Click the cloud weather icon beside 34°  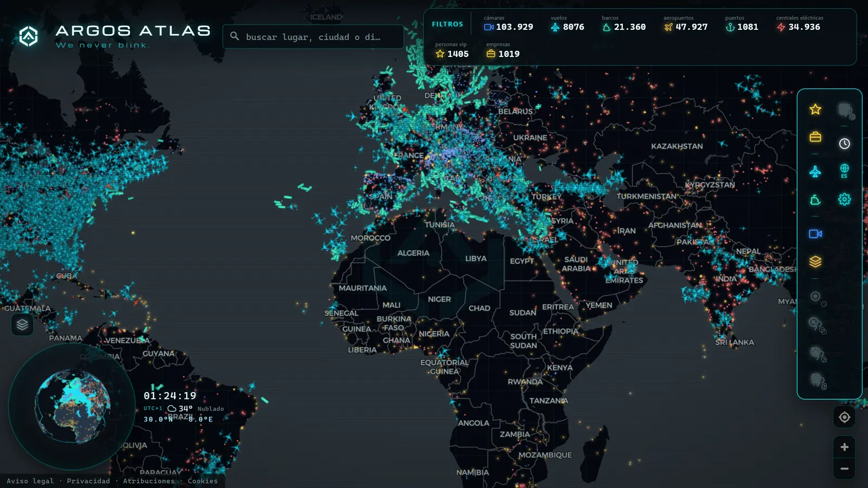click(172, 408)
